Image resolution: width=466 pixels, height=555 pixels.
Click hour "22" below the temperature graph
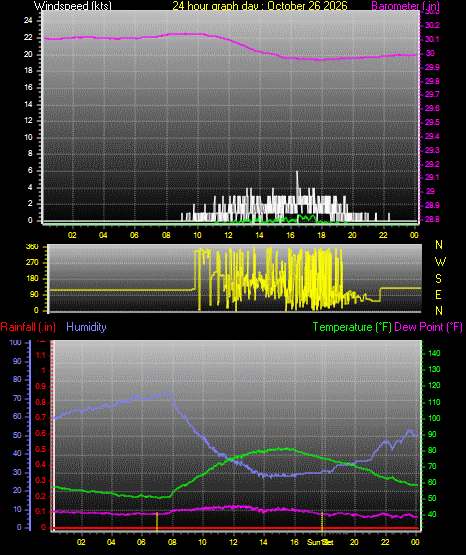(x=385, y=542)
